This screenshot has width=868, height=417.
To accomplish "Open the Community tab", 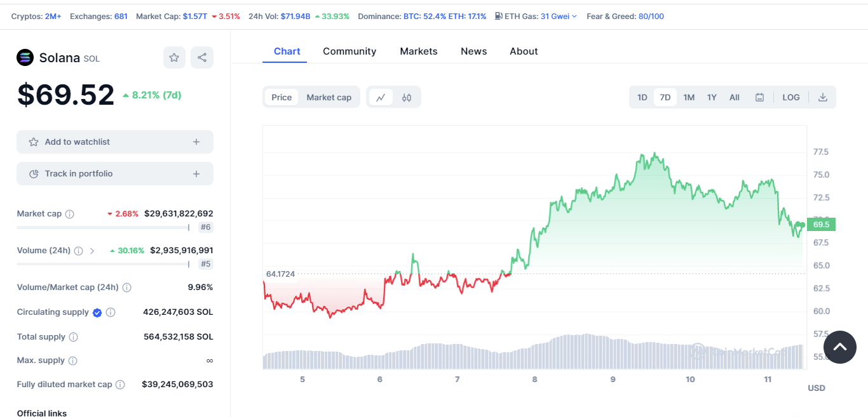I will pos(349,51).
